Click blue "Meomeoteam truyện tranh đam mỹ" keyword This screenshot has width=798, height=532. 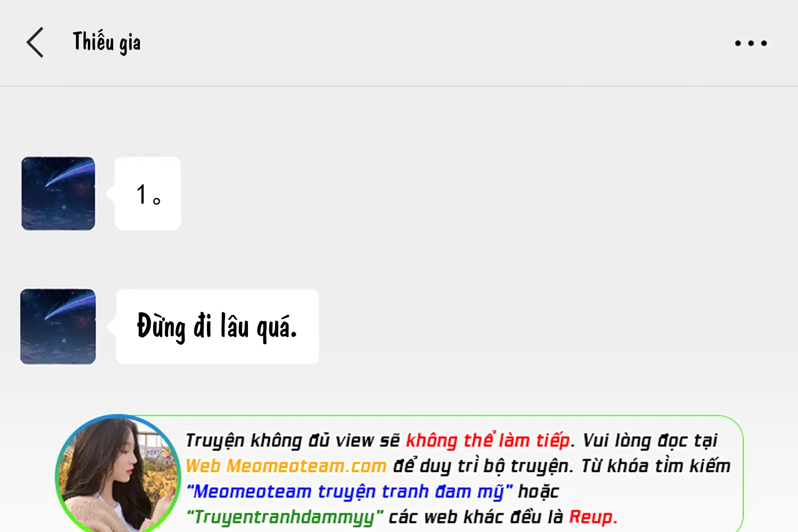click(350, 492)
